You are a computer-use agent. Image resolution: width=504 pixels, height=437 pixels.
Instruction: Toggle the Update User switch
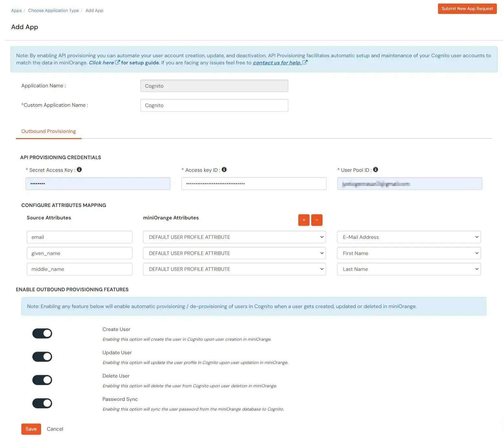(42, 357)
